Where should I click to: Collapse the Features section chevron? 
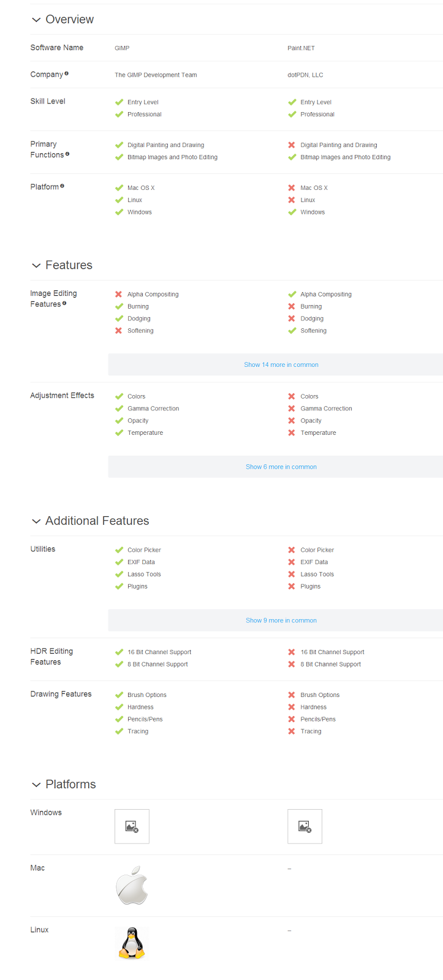point(36,266)
